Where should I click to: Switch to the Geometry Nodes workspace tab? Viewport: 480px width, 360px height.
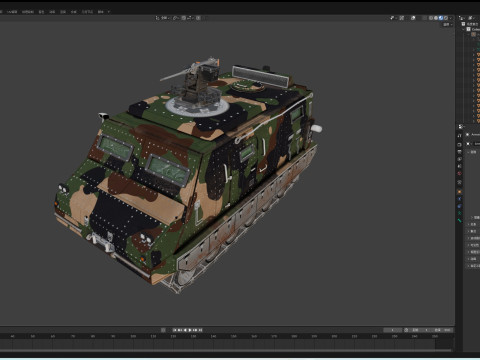click(x=87, y=12)
